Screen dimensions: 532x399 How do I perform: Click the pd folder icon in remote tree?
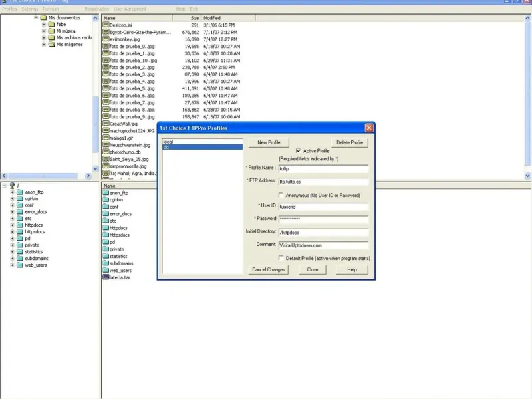pos(20,239)
